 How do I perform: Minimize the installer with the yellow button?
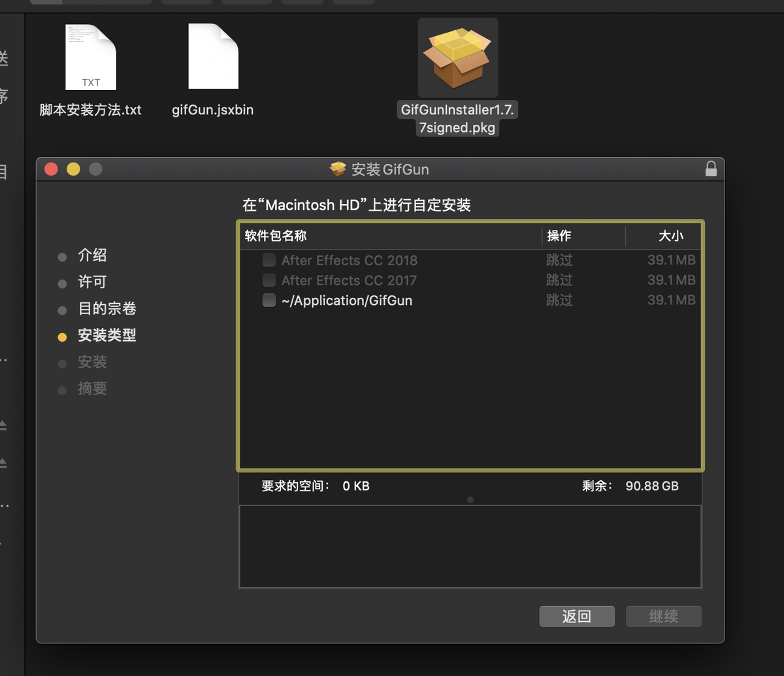(73, 169)
